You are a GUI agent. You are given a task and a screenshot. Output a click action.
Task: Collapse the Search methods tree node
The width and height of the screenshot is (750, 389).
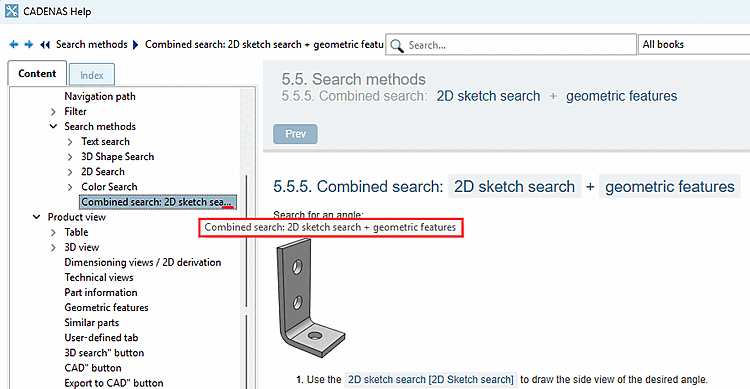click(53, 126)
